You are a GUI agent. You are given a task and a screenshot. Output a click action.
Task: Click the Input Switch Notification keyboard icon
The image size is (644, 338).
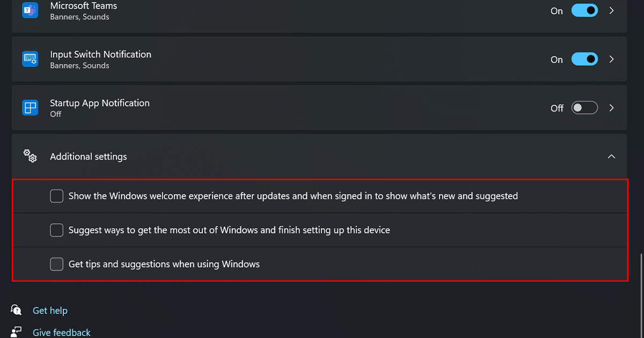[x=30, y=59]
